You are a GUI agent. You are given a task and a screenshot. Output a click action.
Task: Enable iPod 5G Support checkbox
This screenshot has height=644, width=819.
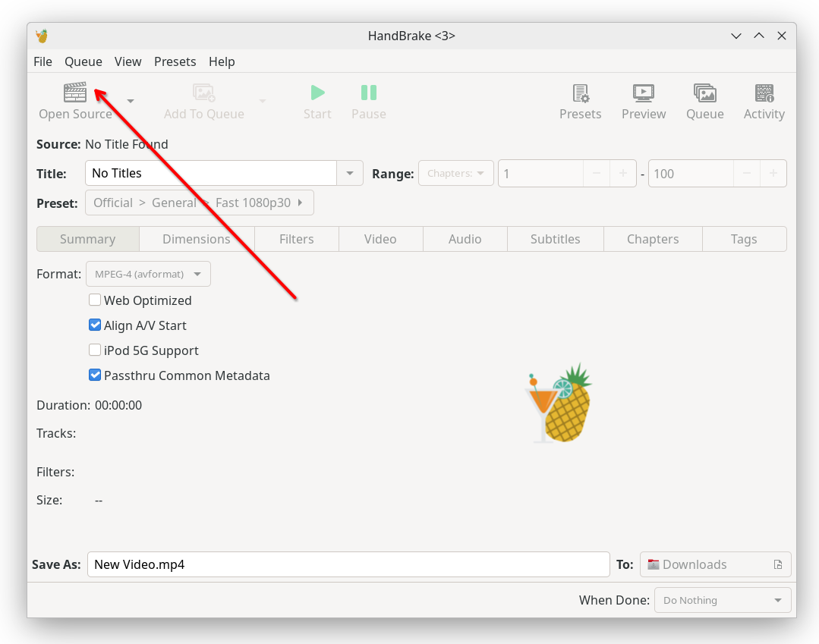click(95, 350)
